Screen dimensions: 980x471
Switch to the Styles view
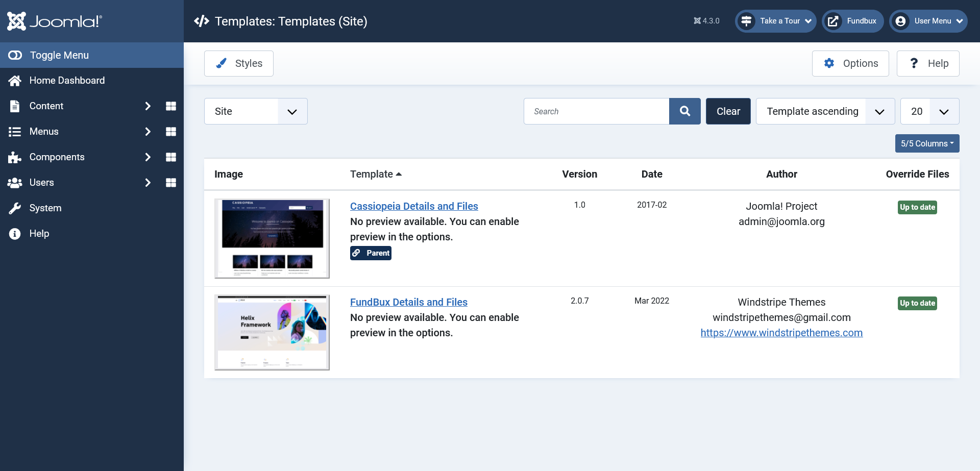point(238,63)
